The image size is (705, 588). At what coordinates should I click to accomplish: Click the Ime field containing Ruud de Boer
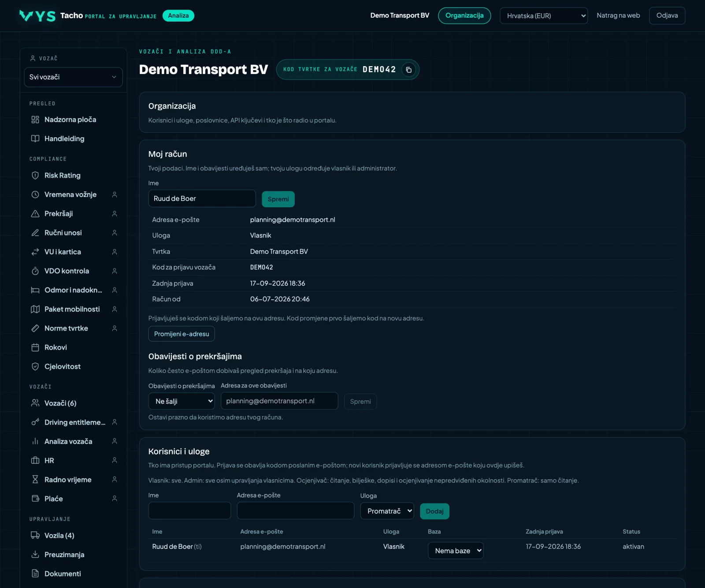point(202,198)
